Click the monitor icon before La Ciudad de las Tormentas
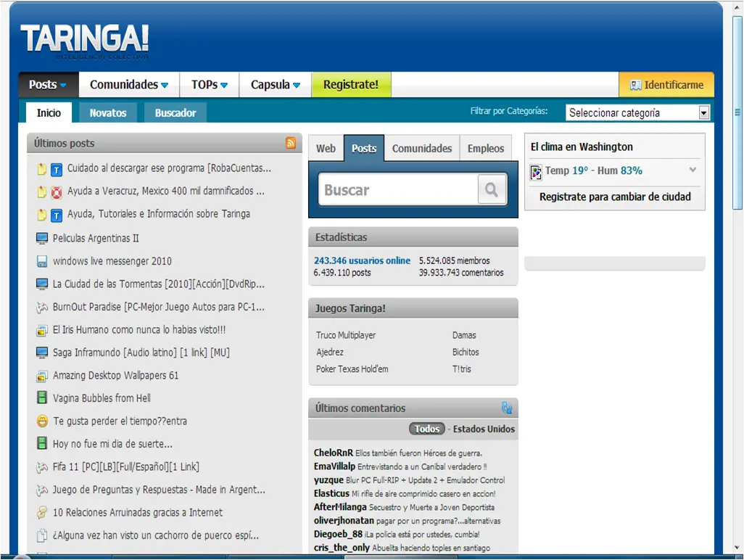The image size is (744, 560). [x=42, y=284]
